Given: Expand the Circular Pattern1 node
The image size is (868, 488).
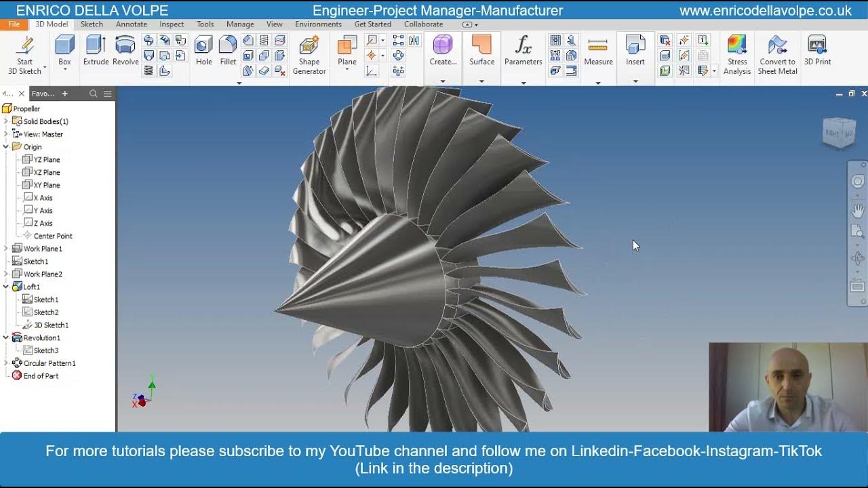Looking at the screenshot, I should (x=6, y=363).
